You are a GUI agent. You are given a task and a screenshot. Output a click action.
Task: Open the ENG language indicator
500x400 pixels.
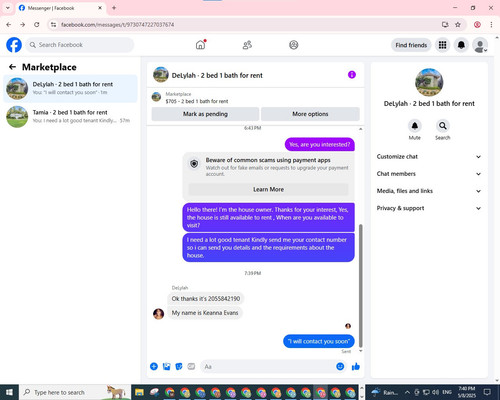tap(447, 392)
